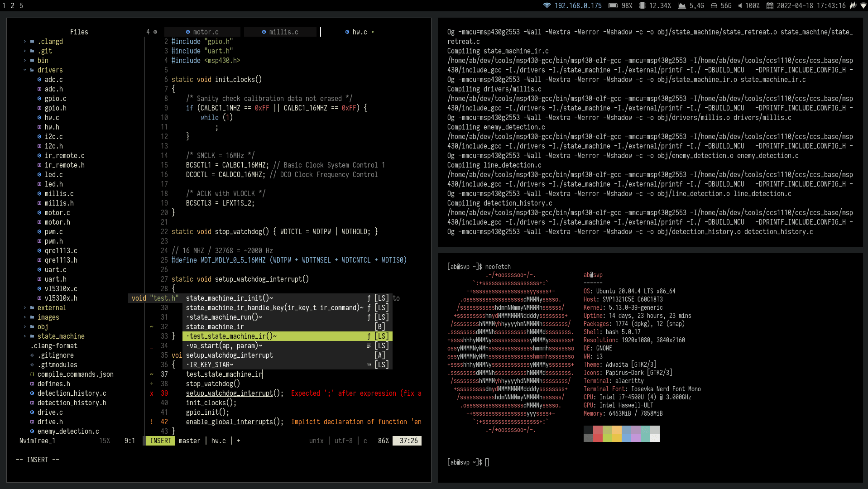This screenshot has width=868, height=489.
Task: Click the 192.168.0.175 IP address text
Action: coord(578,5)
